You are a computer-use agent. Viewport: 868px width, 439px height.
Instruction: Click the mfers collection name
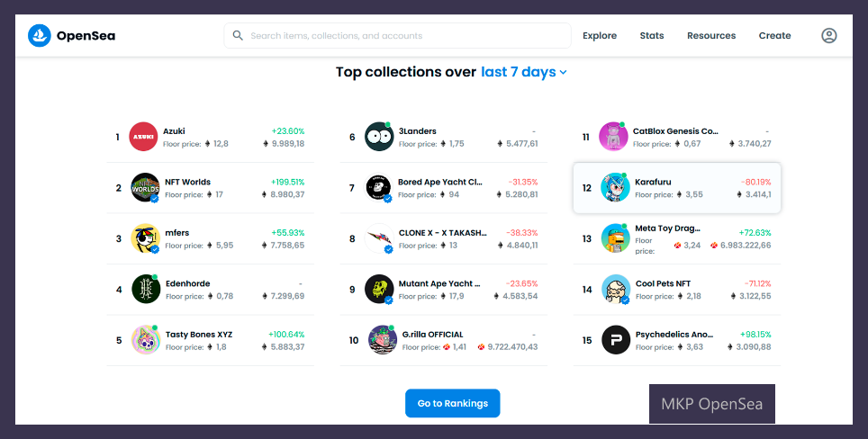177,233
